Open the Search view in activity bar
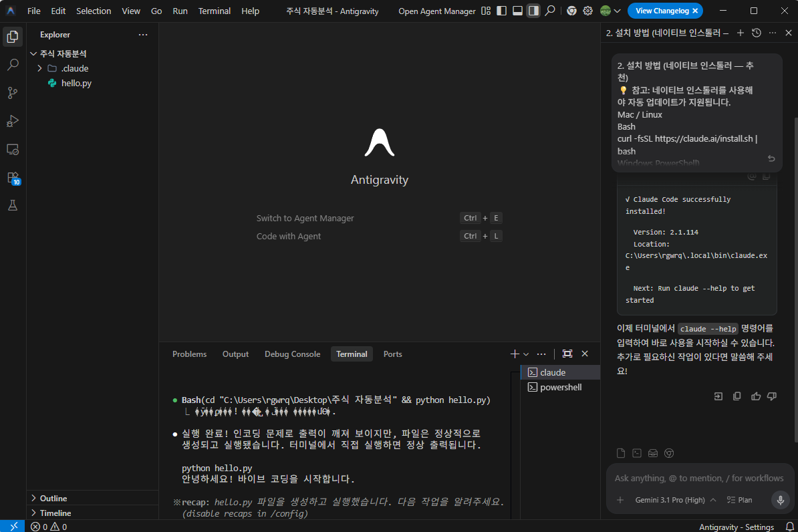 tap(12, 64)
